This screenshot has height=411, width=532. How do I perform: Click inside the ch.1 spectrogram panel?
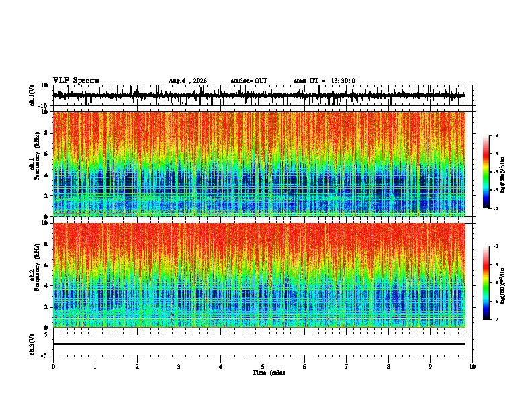[259, 164]
